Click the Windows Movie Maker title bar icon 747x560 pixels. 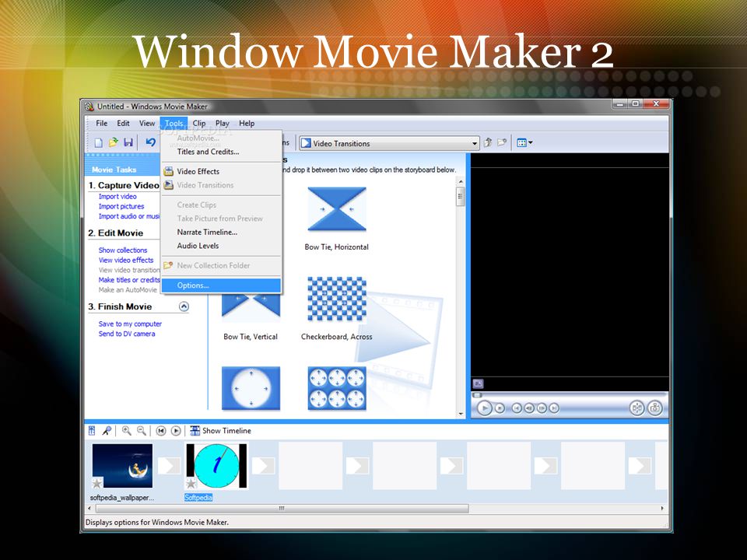pyautogui.click(x=89, y=107)
